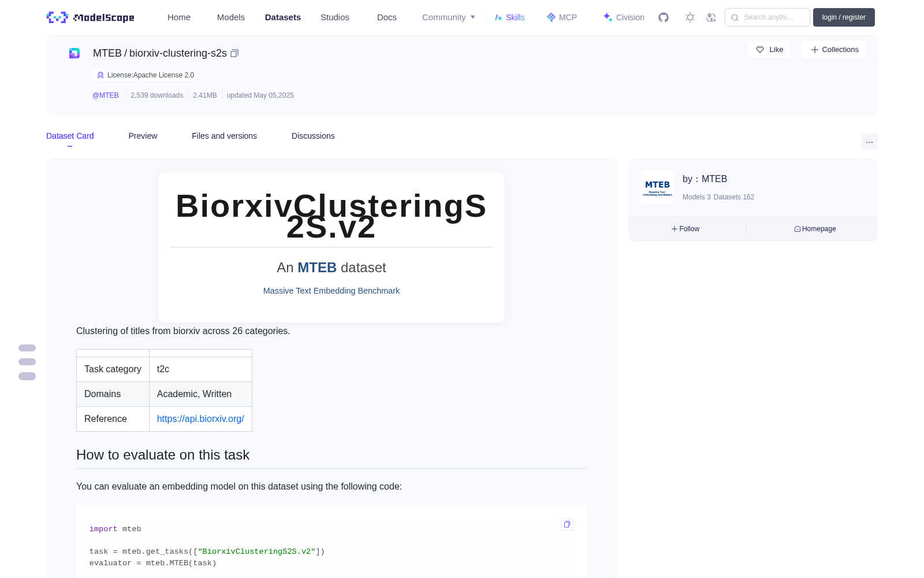Click the 'updated May 05,2025' text

click(x=260, y=95)
